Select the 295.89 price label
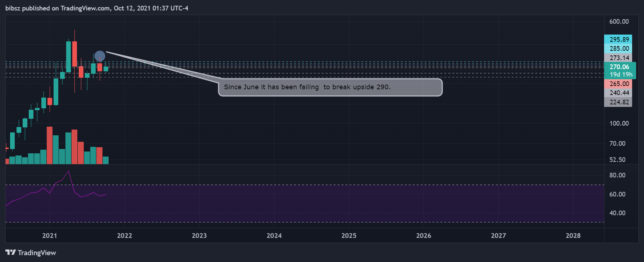The width and height of the screenshot is (644, 262). point(618,39)
